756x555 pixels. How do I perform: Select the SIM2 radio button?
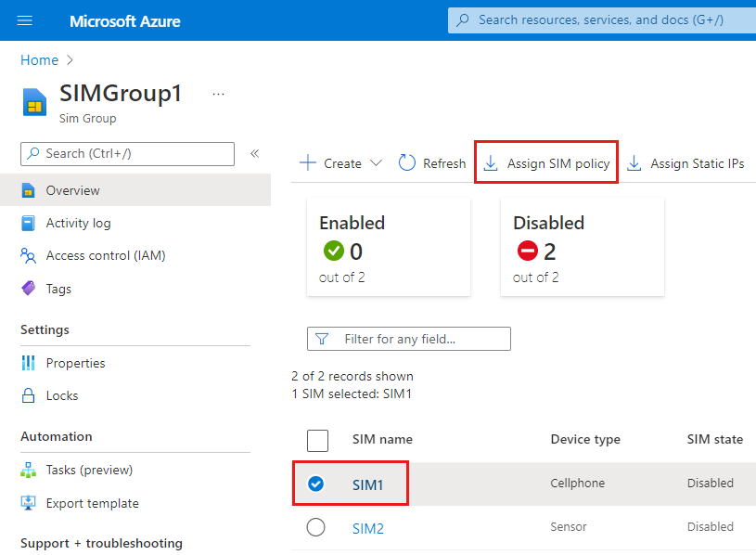pos(316,526)
